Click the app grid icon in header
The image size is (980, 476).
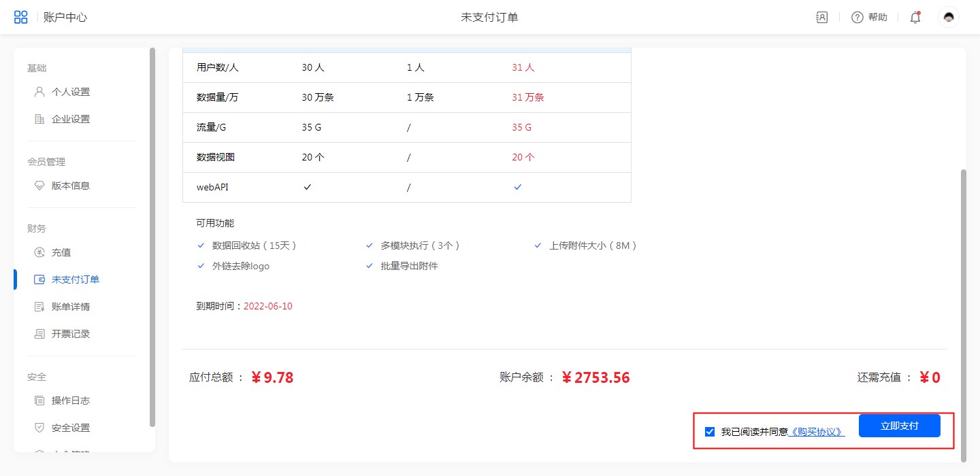click(x=21, y=17)
